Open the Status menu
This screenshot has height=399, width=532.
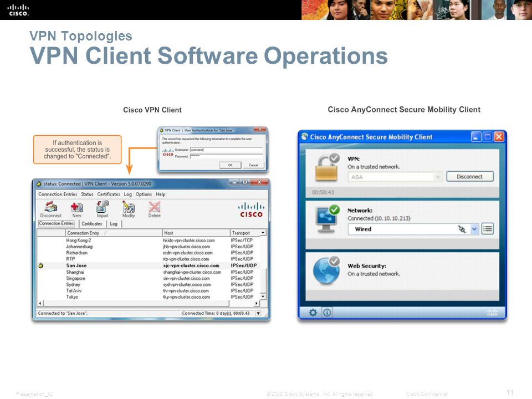[x=87, y=195]
